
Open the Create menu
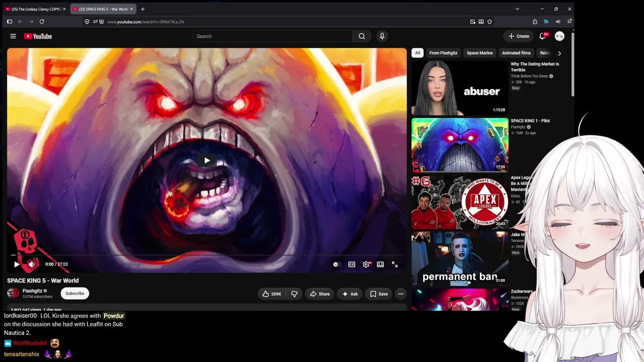click(x=519, y=36)
